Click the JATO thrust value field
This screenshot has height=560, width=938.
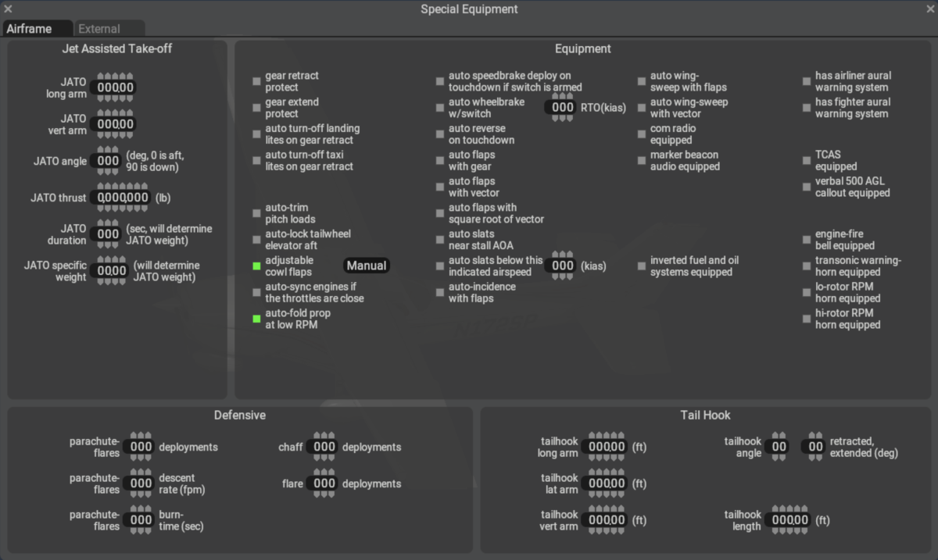pos(124,198)
